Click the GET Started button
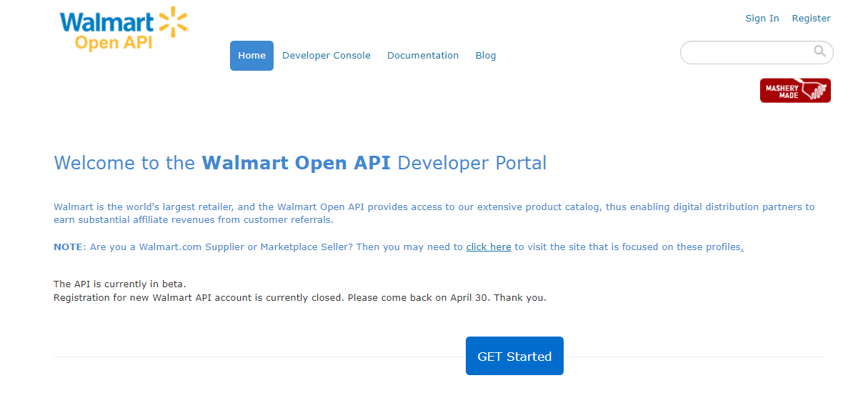The width and height of the screenshot is (868, 393). 514,356
